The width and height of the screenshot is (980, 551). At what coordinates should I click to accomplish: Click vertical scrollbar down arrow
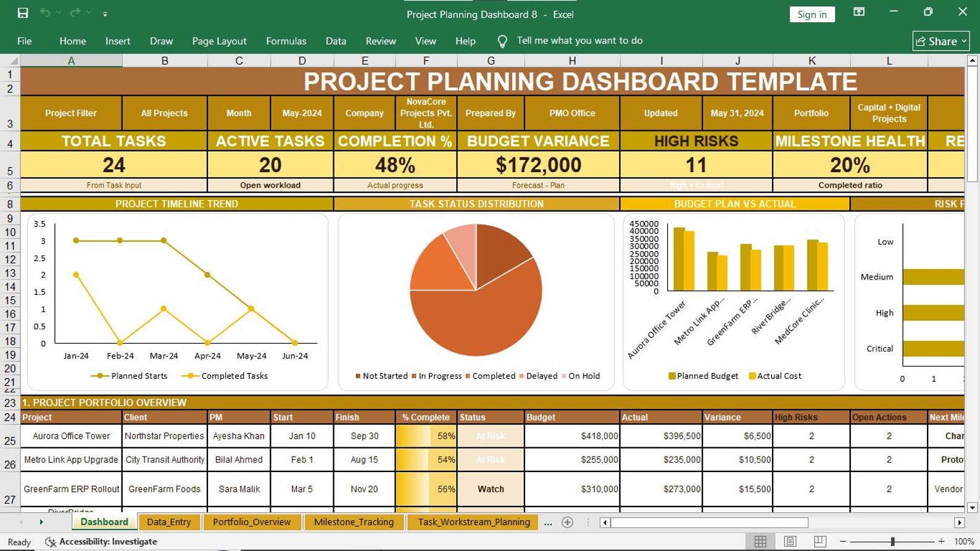972,508
